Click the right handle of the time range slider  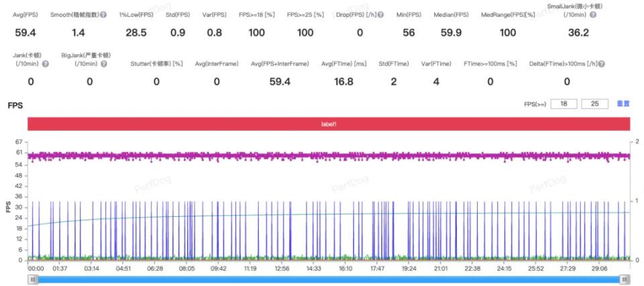[x=625, y=279]
